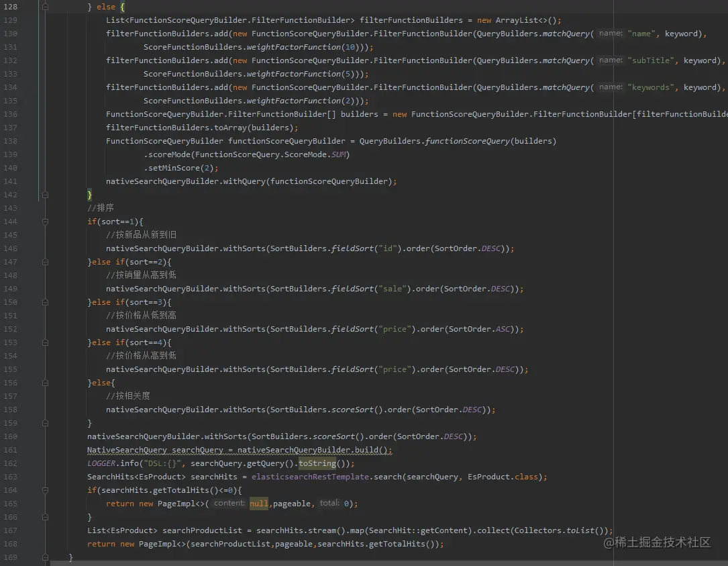Click line number 138 in the gutter

click(10, 141)
